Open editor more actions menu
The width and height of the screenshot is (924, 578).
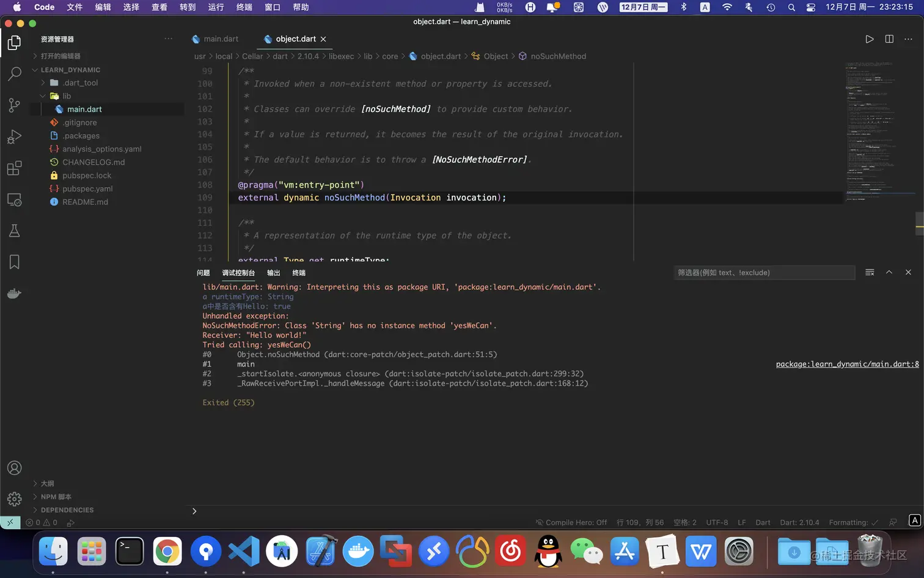coord(909,39)
